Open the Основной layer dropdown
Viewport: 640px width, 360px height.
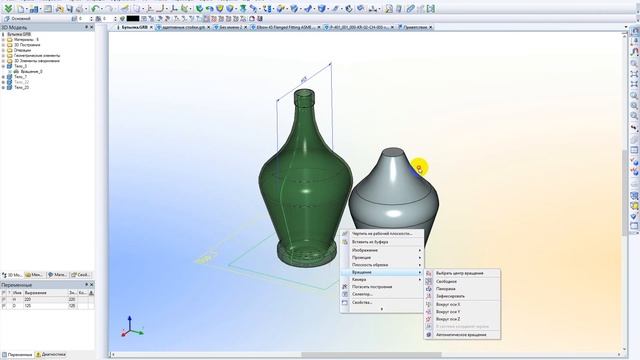coord(36,19)
